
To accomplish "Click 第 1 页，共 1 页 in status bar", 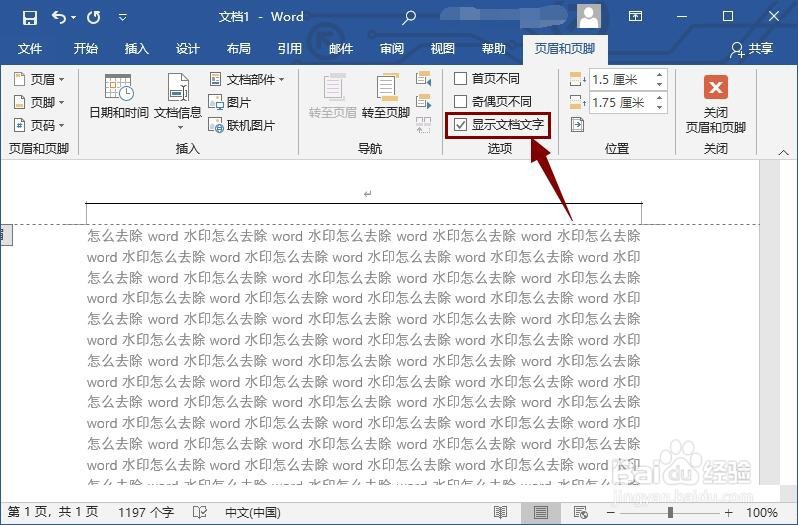I will (52, 512).
